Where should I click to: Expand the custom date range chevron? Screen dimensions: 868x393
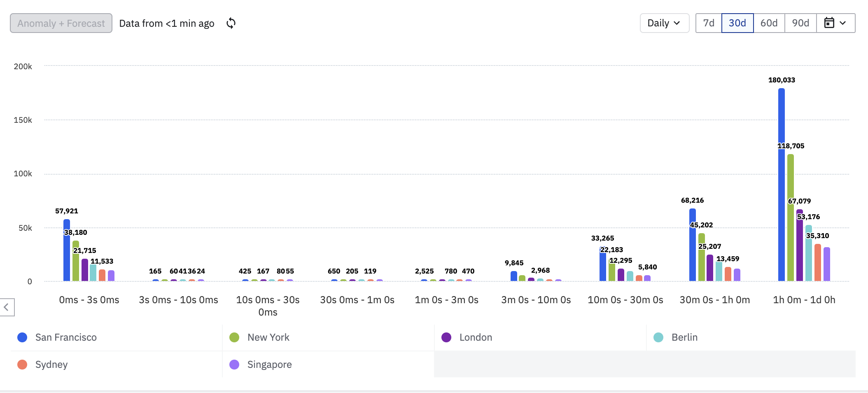[843, 23]
